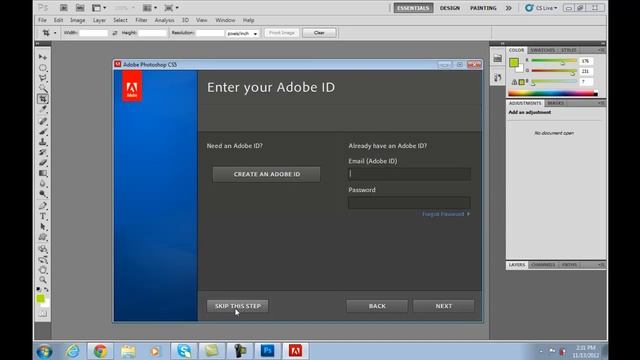Launch Bridge from the application bar
The width and height of the screenshot is (640, 360).
64,8
